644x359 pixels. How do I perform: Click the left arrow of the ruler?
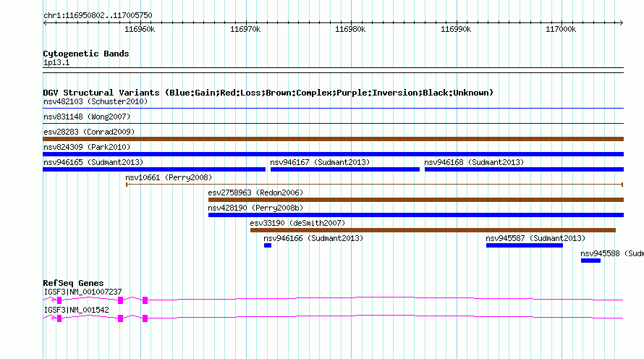tap(45, 22)
